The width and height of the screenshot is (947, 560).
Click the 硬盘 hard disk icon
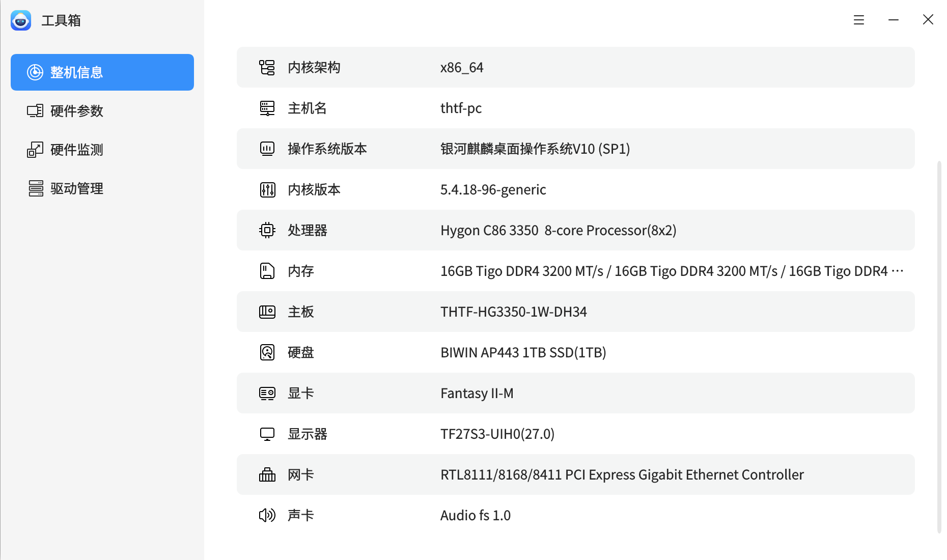point(267,352)
